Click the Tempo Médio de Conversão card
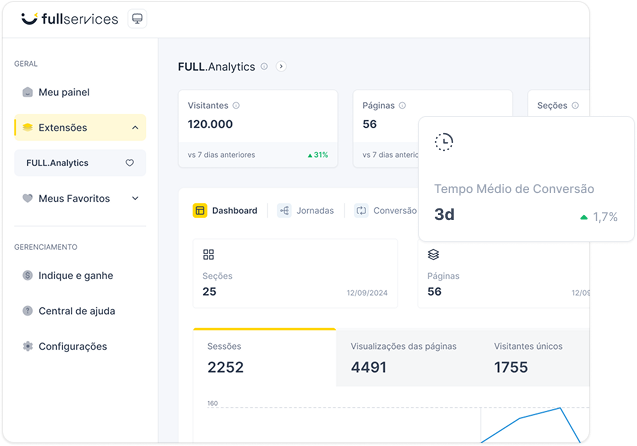 pyautogui.click(x=526, y=180)
